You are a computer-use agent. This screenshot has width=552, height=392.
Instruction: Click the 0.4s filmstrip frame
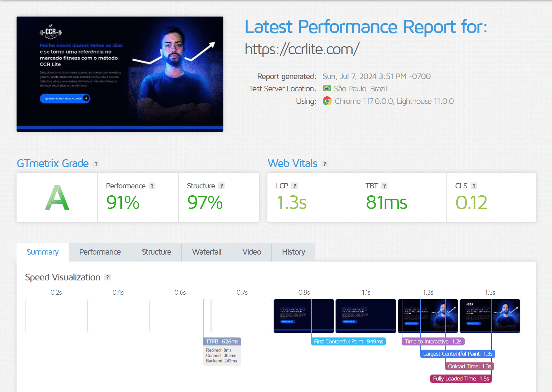click(118, 316)
